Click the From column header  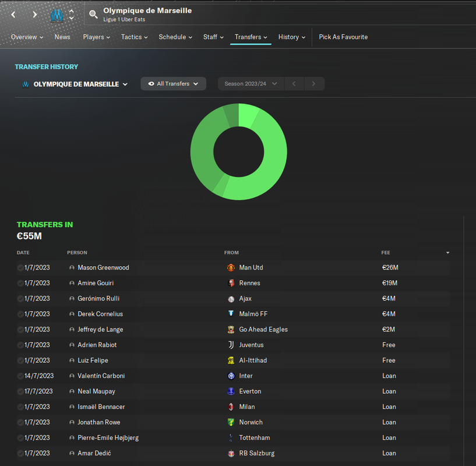(x=231, y=253)
